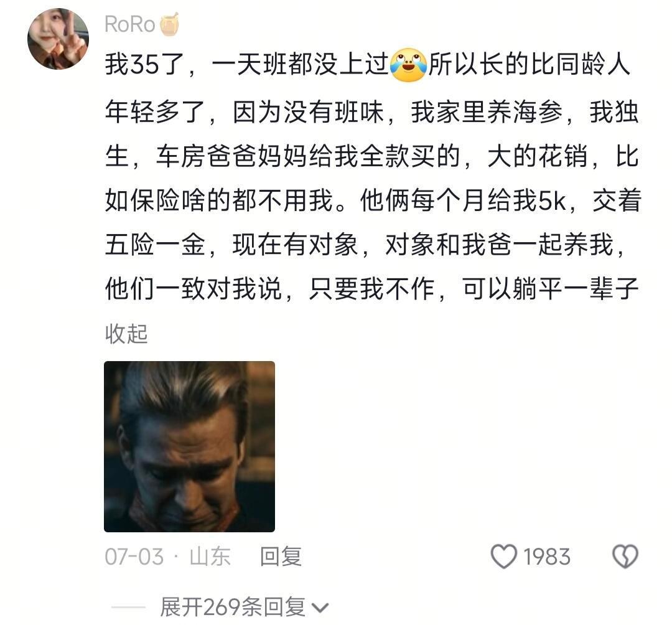The image size is (672, 625).
Task: Collapse the comment text via 收起
Action: coord(126,334)
